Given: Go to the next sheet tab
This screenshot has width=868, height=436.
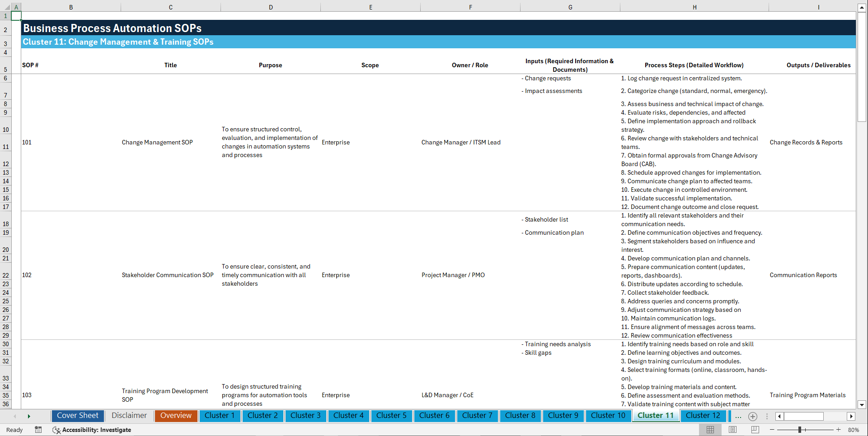Looking at the screenshot, I should pos(29,416).
